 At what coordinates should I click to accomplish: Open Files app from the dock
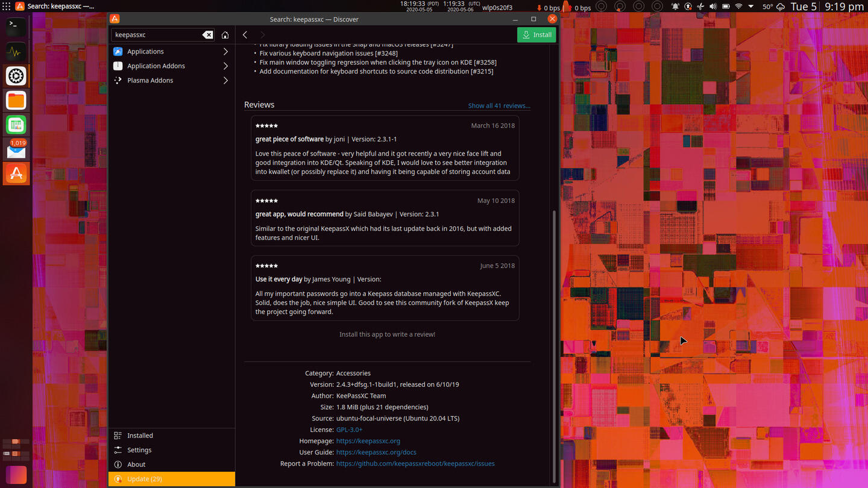click(x=16, y=100)
